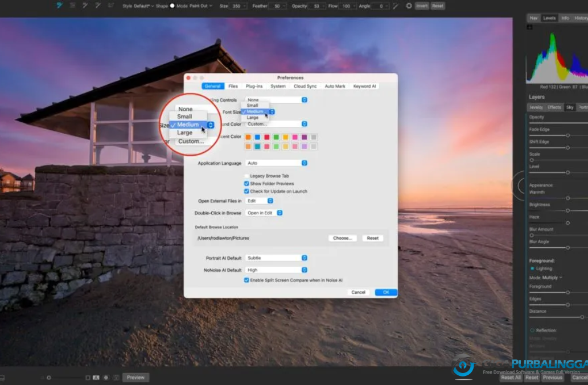The image size is (588, 385).
Task: Enable Legacy Browse Tab checkbox
Action: point(246,176)
